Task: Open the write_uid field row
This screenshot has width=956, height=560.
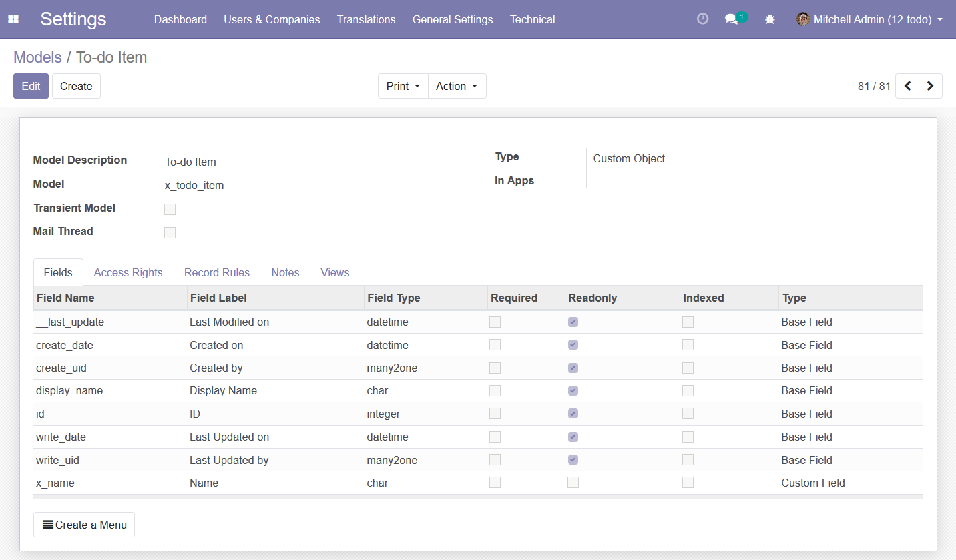Action: [x=478, y=460]
